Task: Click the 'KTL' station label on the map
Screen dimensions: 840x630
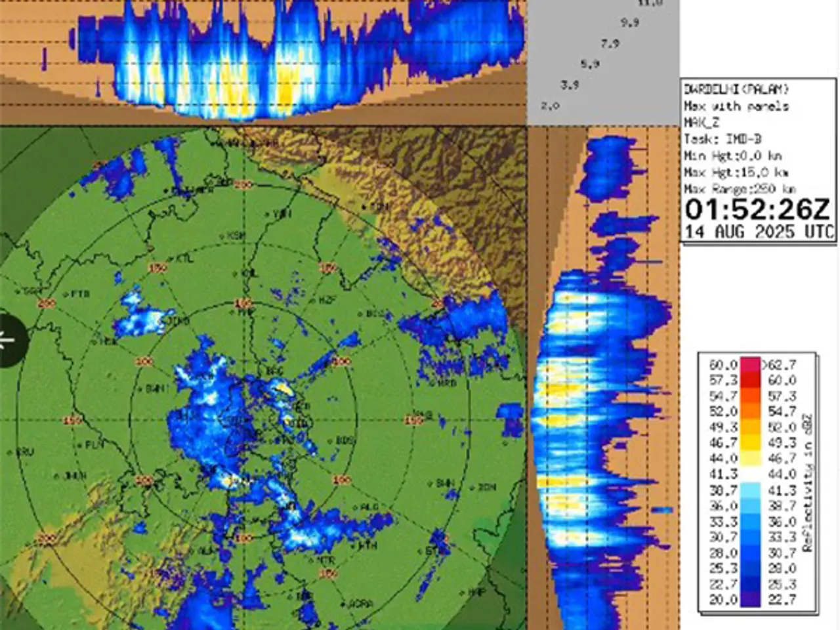Action: click(x=185, y=259)
